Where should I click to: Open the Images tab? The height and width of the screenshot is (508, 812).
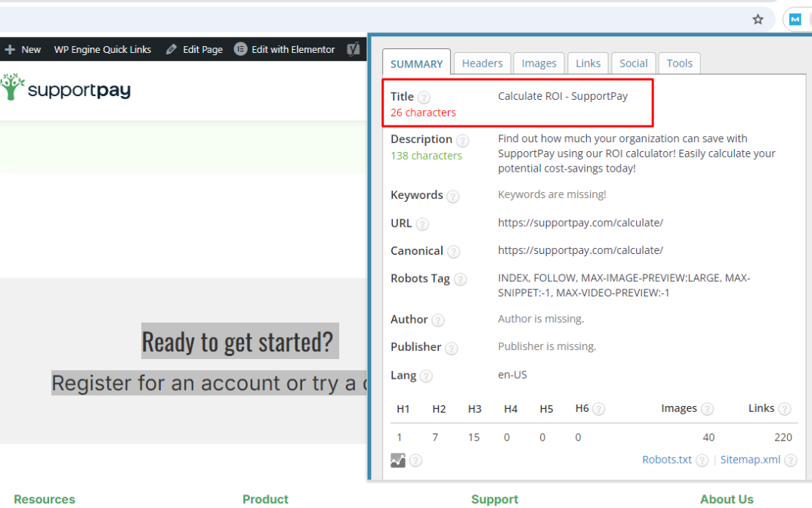click(539, 63)
